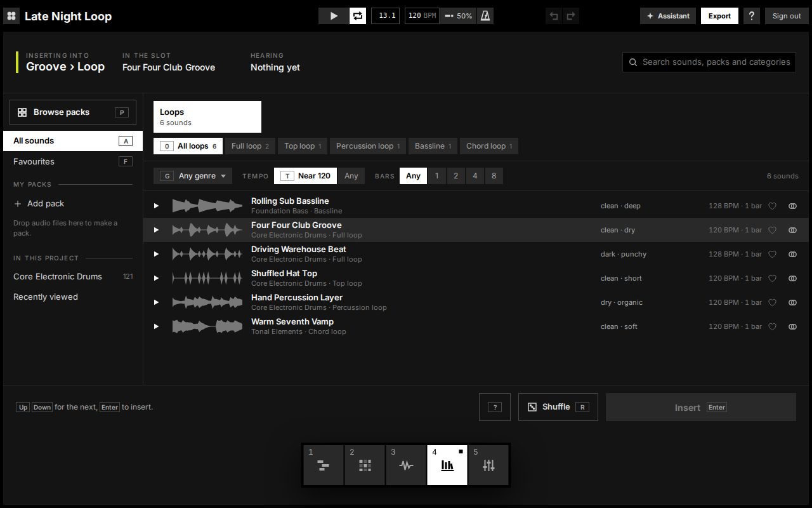Adjust the 50% volume control

pos(458,16)
